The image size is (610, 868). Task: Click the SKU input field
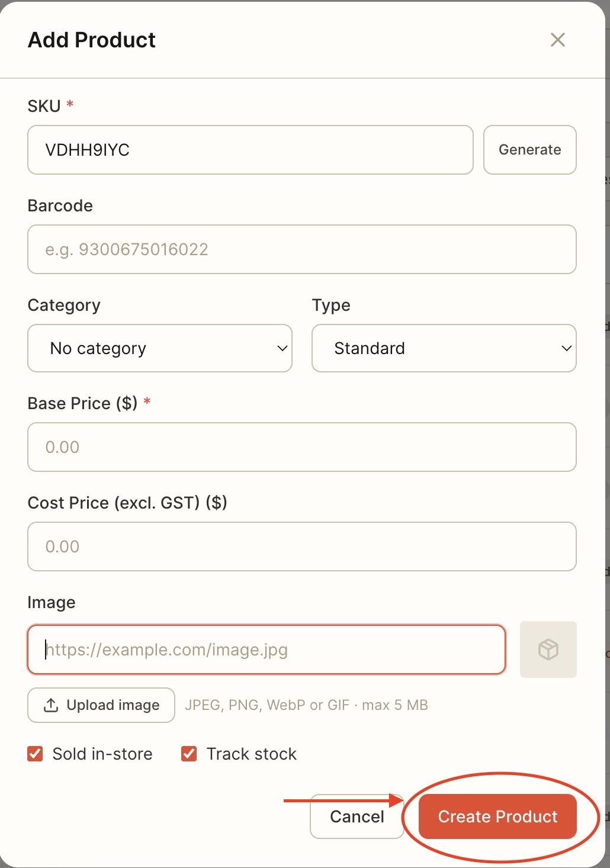251,150
